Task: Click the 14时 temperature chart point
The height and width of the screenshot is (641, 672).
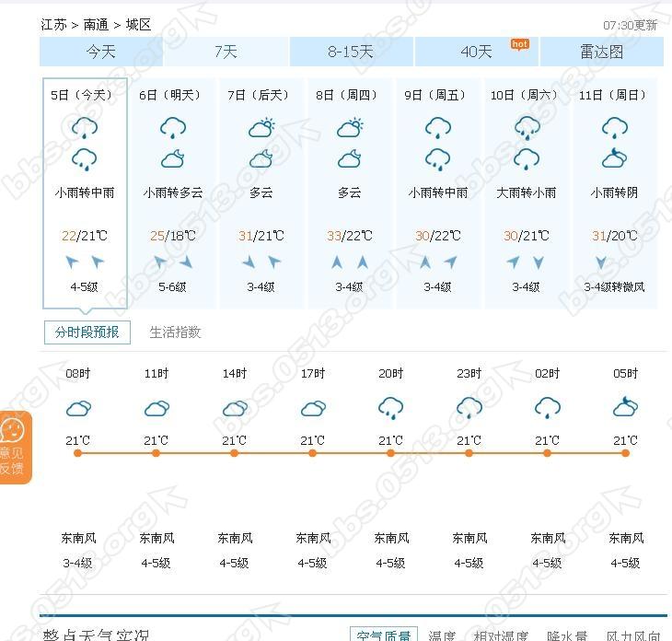Action: [x=234, y=453]
